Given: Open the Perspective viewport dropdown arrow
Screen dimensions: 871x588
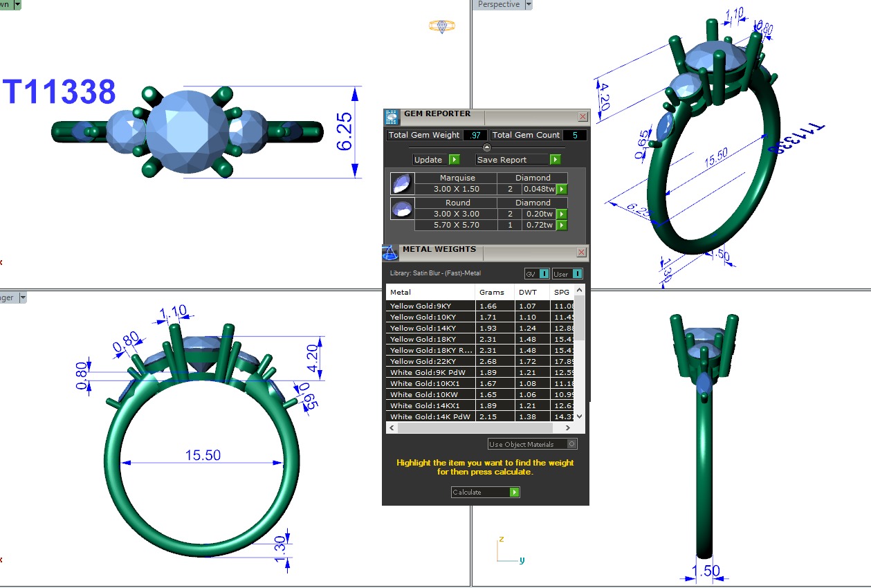Looking at the screenshot, I should tap(529, 5).
